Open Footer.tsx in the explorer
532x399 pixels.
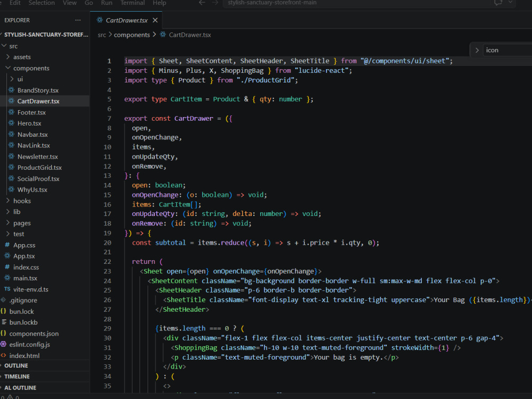[31, 112]
